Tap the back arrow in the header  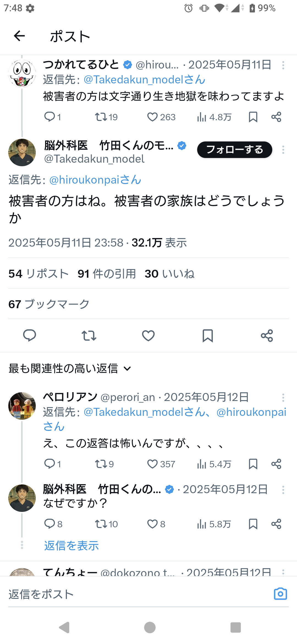[19, 36]
